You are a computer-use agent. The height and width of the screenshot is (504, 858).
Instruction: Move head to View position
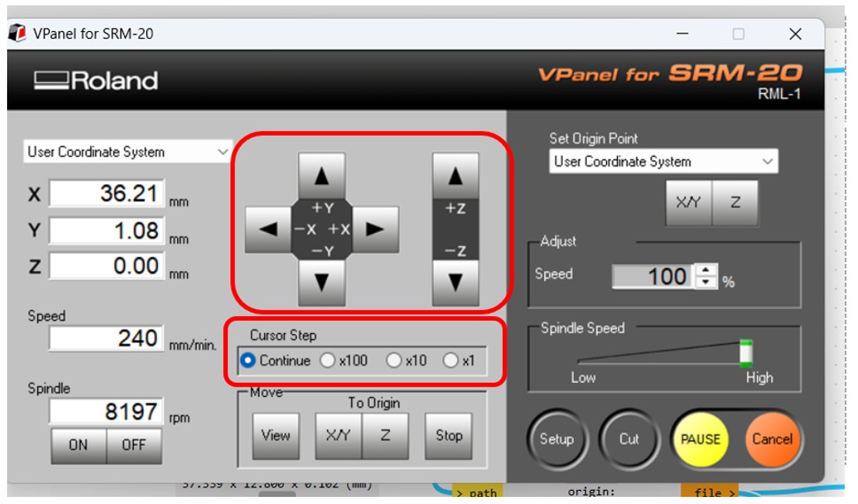276,436
